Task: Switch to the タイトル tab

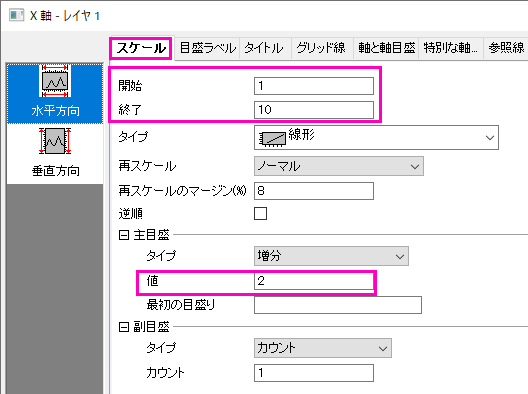Action: coord(265,48)
